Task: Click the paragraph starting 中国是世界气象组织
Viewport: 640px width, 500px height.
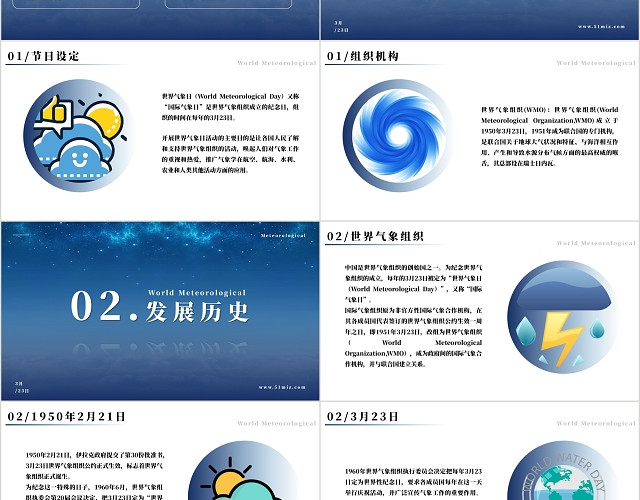Action: 413,284
